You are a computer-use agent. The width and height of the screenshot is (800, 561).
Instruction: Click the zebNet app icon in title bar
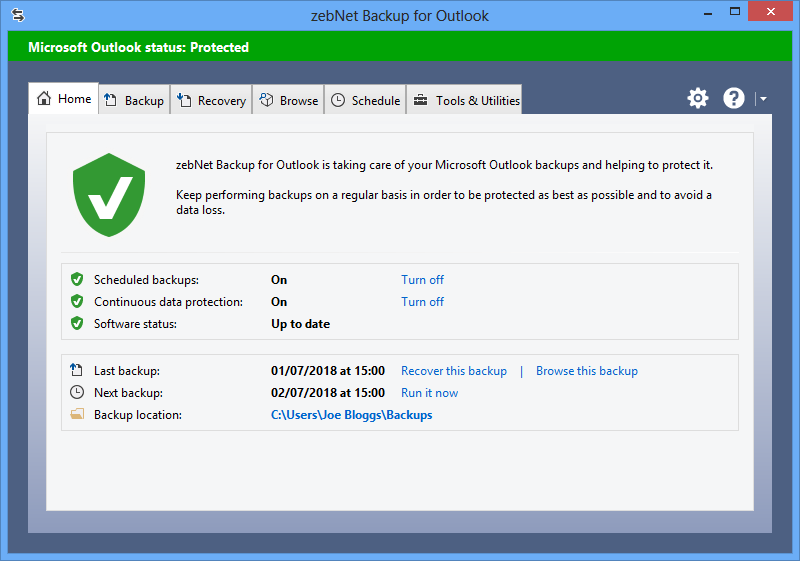coord(18,15)
